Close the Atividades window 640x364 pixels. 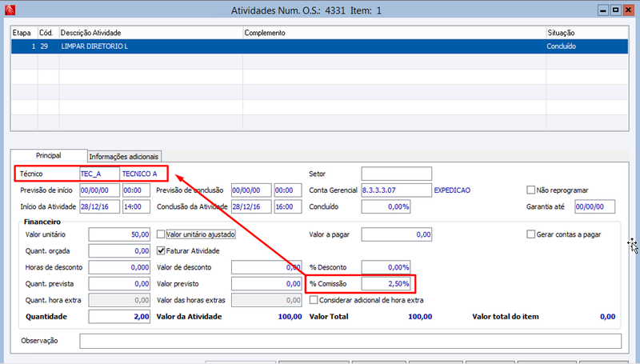click(x=628, y=10)
